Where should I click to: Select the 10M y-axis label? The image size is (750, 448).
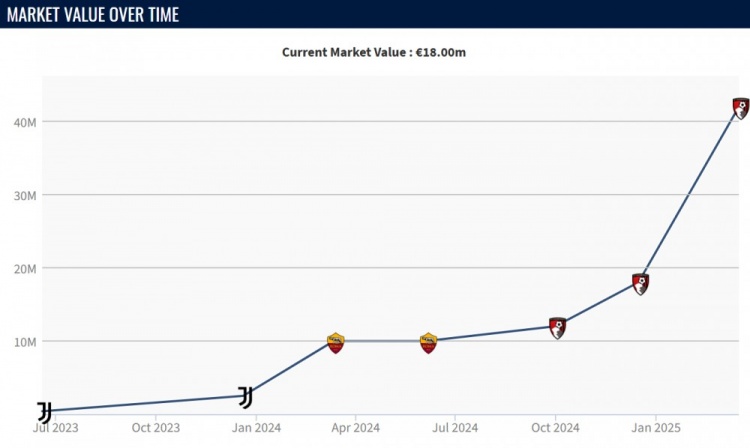(25, 341)
